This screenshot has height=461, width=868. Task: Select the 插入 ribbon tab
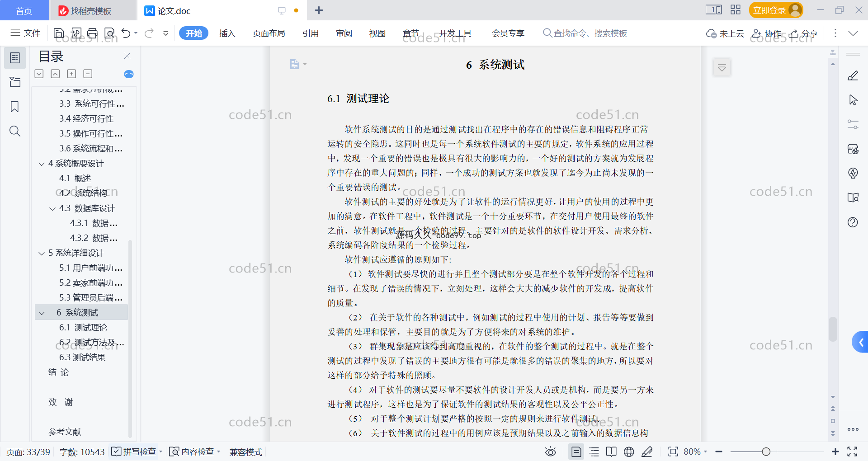[227, 33]
